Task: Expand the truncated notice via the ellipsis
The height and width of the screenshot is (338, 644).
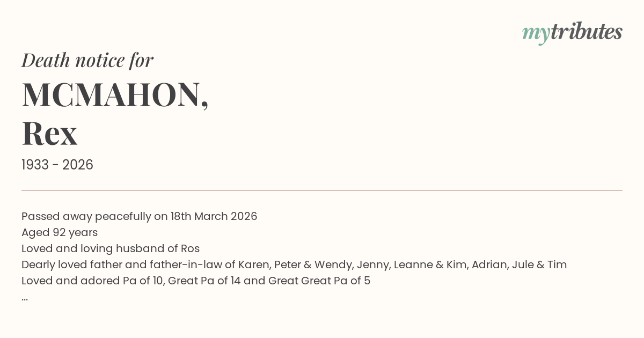Action: (x=25, y=298)
